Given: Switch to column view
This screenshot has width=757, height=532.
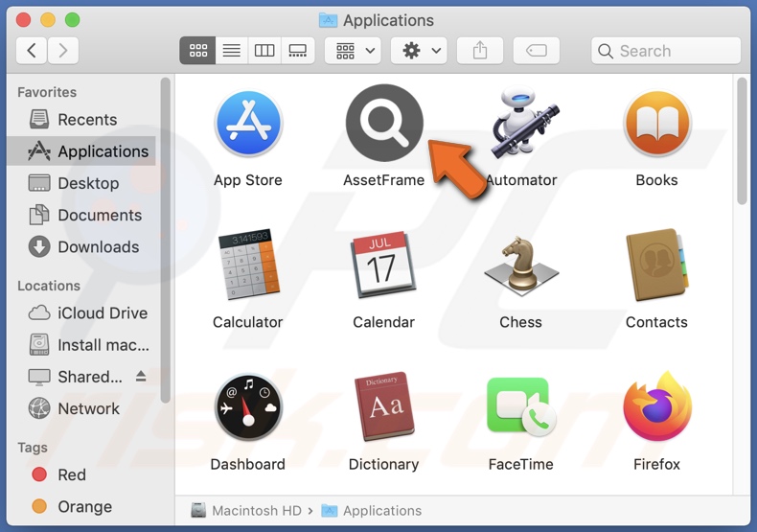Looking at the screenshot, I should click(x=264, y=50).
